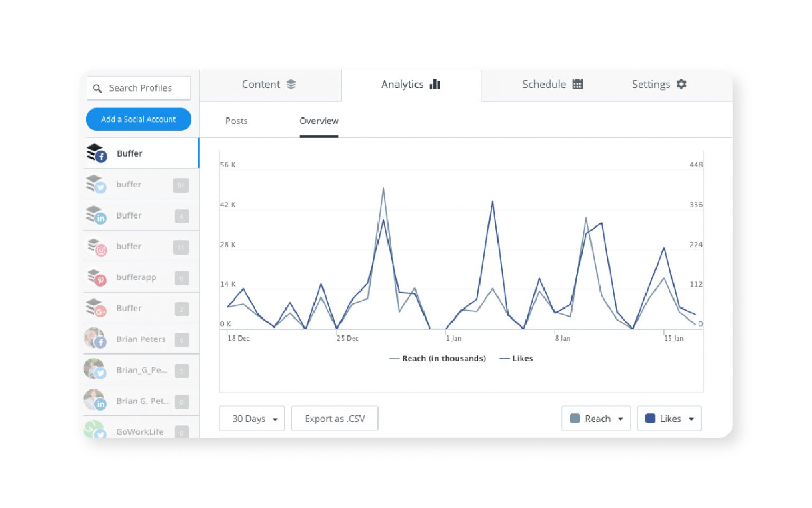Click the Schedule calendar grid icon
The width and height of the screenshot is (812, 508).
coord(577,84)
